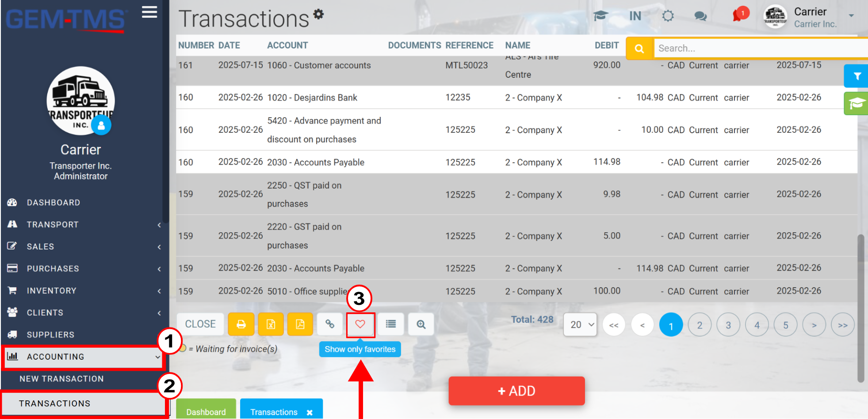
Task: Show only favorites heart icon
Action: click(x=360, y=324)
